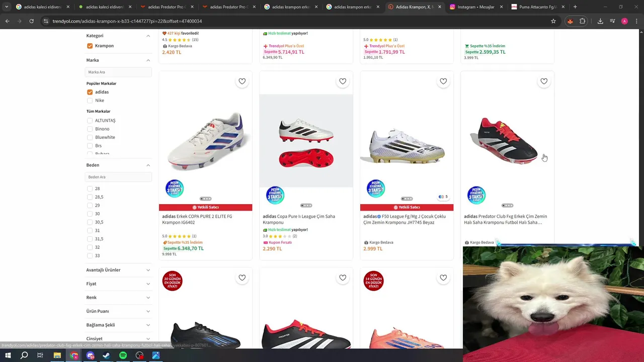Viewport: 644px width, 362px height.
Task: Check the Binono brand checkbox
Action: [x=90, y=129]
